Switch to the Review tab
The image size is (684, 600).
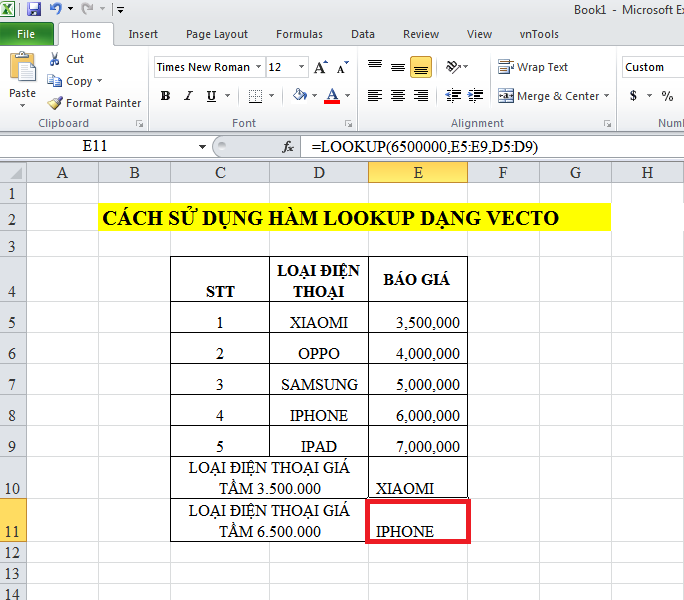click(421, 34)
